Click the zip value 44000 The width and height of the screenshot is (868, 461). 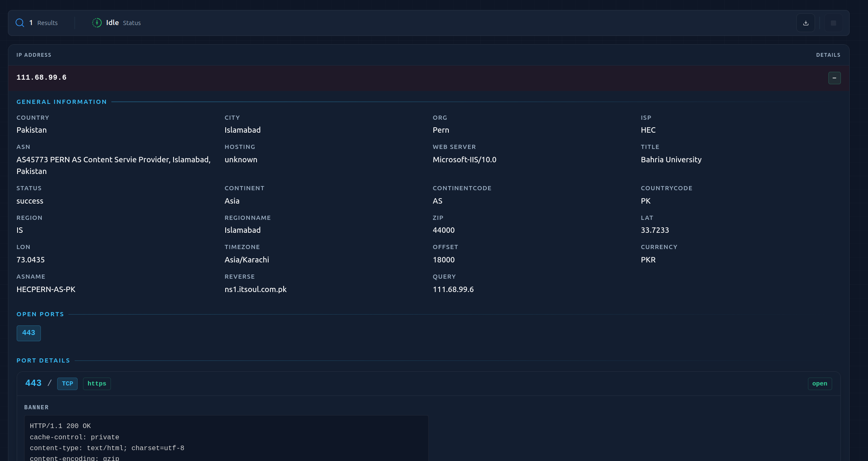point(444,230)
